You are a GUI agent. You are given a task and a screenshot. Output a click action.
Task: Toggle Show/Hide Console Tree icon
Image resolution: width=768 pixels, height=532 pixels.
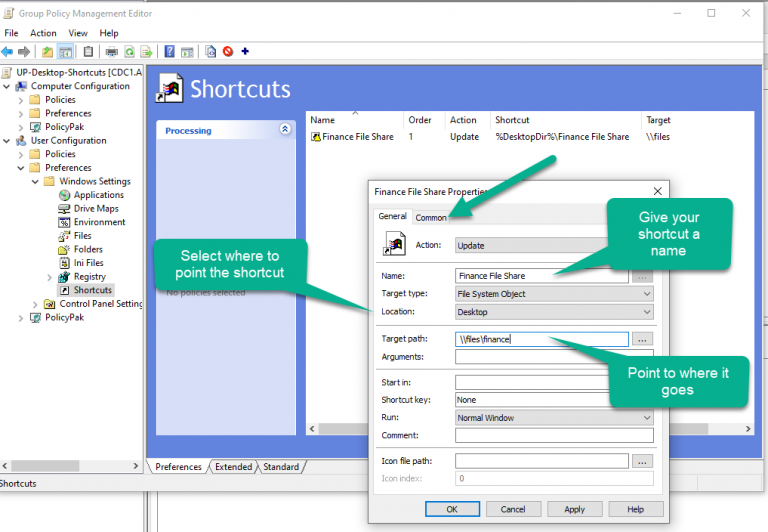point(65,51)
